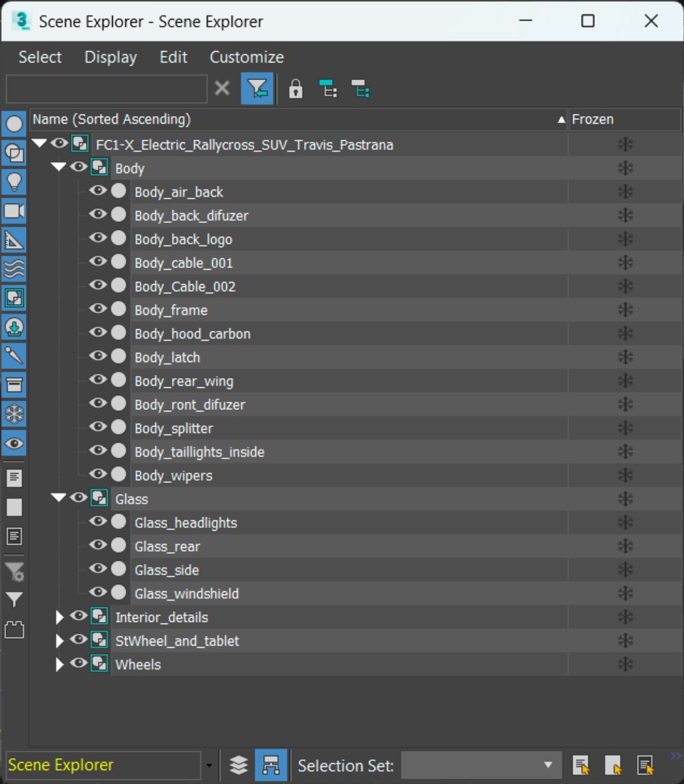Freeze Glass_rear via its snowflake cell
The width and height of the screenshot is (684, 784).
point(625,546)
